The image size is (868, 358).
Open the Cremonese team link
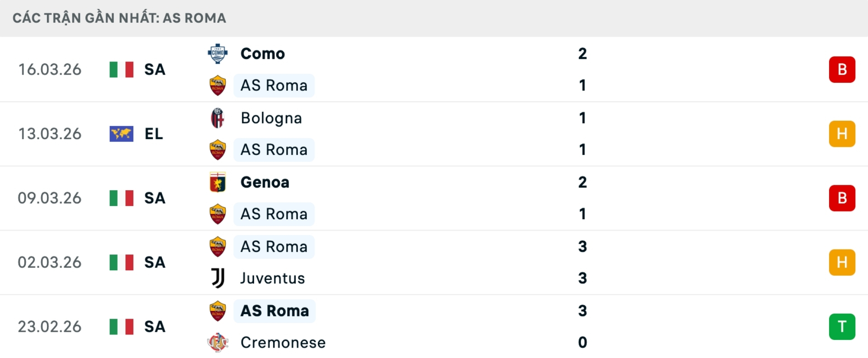tap(283, 343)
